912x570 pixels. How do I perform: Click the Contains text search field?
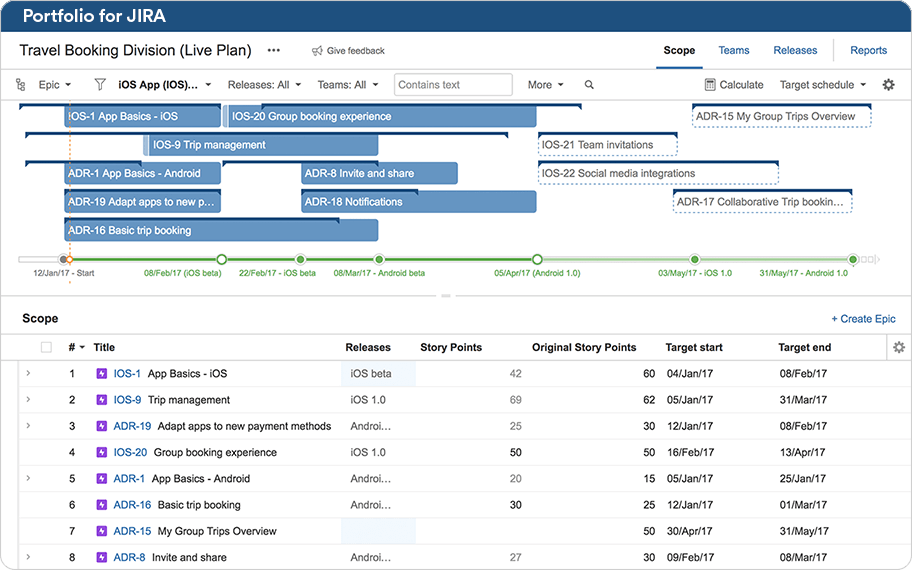tap(453, 85)
